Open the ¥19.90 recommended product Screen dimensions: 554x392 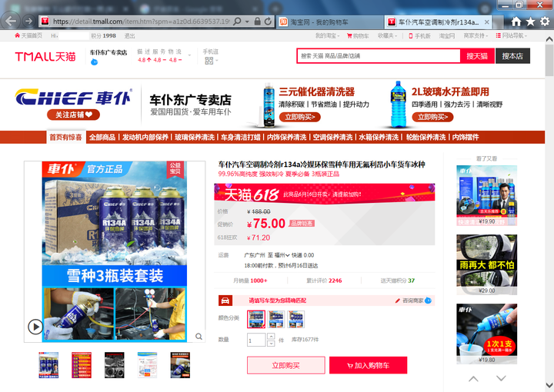[486, 195]
